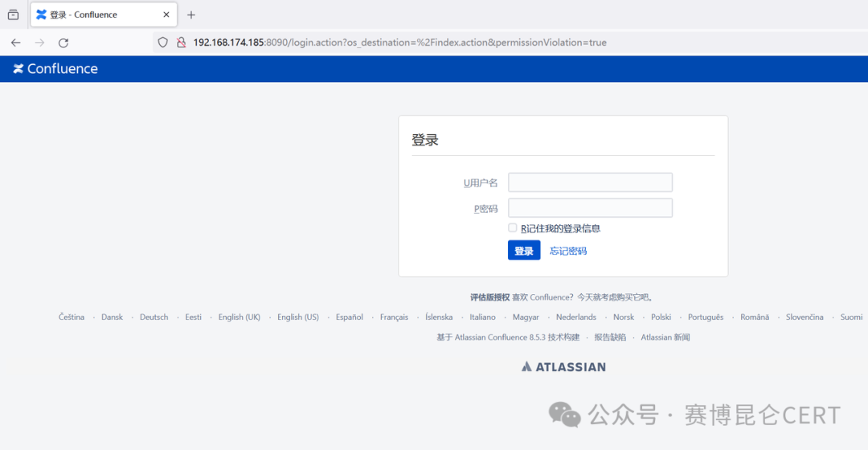The width and height of the screenshot is (868, 450).
Task: Click the insecure connection padlock icon
Action: click(x=181, y=43)
